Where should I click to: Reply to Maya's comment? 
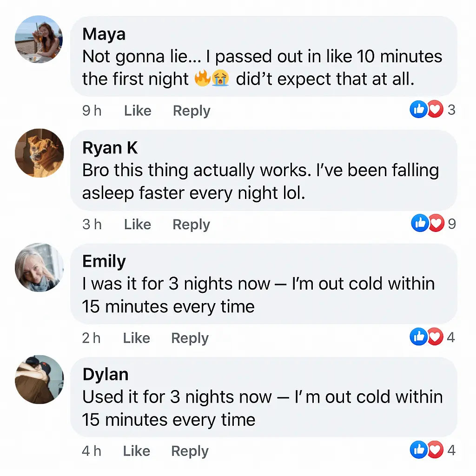tap(192, 111)
